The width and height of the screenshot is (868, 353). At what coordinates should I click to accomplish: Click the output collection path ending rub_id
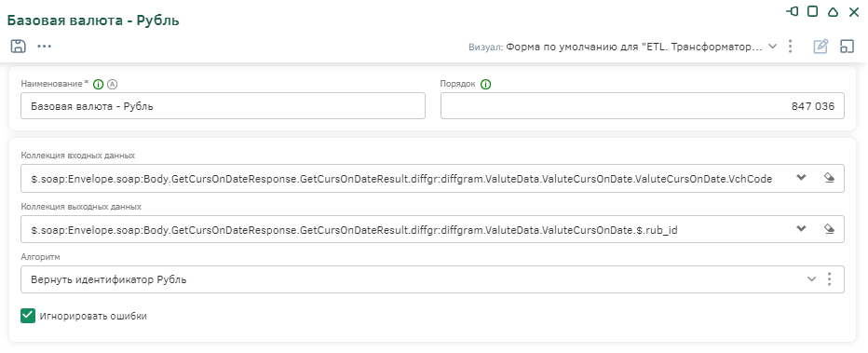pyautogui.click(x=354, y=230)
